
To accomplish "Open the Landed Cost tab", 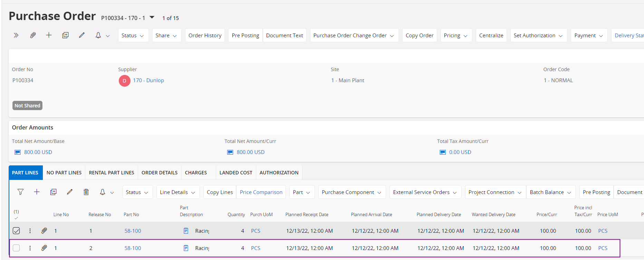I will click(236, 173).
